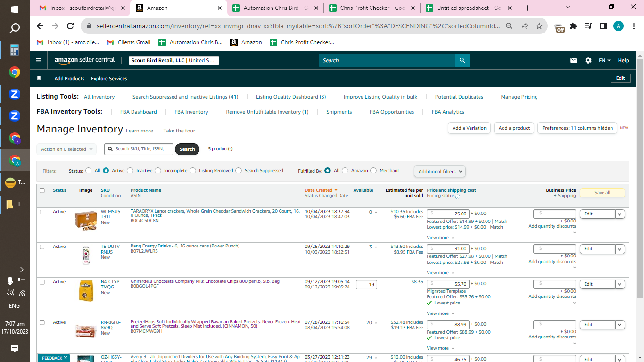The height and width of the screenshot is (362, 644).
Task: Open the Manage Pricing link
Action: (519, 97)
